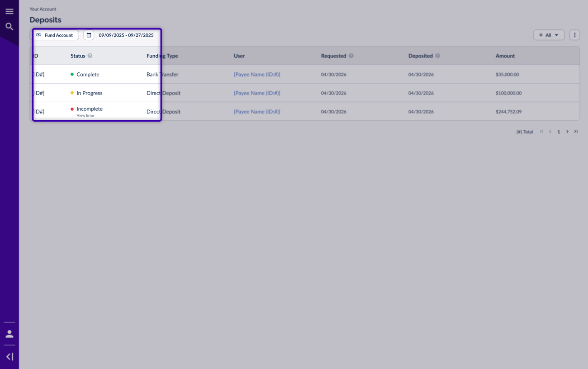The width and height of the screenshot is (588, 369).
Task: Click the Fund Account button
Action: pyautogui.click(x=55, y=35)
